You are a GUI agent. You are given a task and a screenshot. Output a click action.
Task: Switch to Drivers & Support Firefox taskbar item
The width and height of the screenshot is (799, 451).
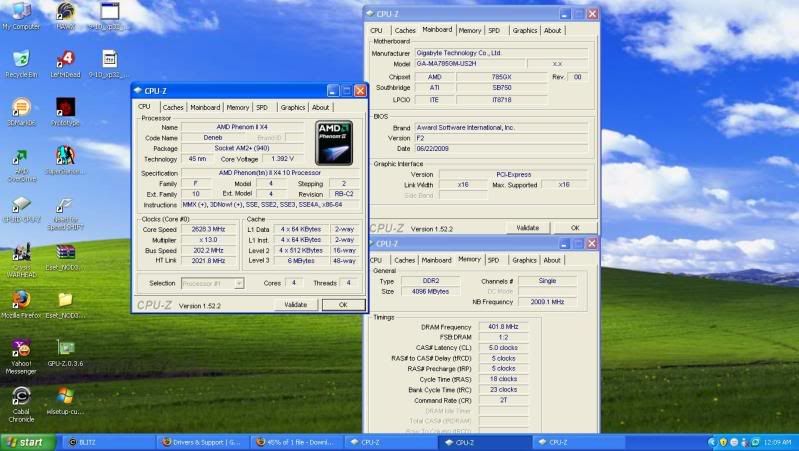click(204, 442)
